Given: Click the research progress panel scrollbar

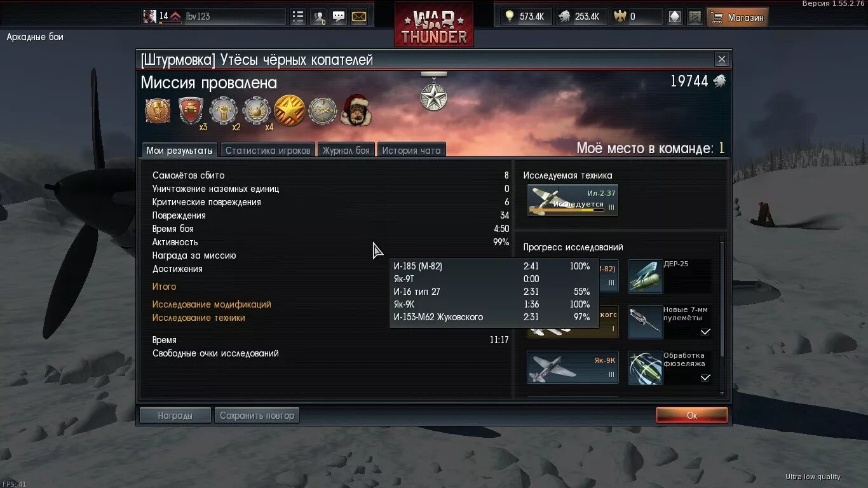Looking at the screenshot, I should pos(722,316).
